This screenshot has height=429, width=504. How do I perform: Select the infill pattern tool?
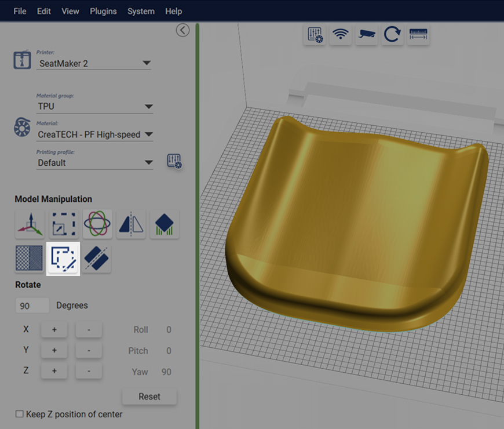[29, 258]
